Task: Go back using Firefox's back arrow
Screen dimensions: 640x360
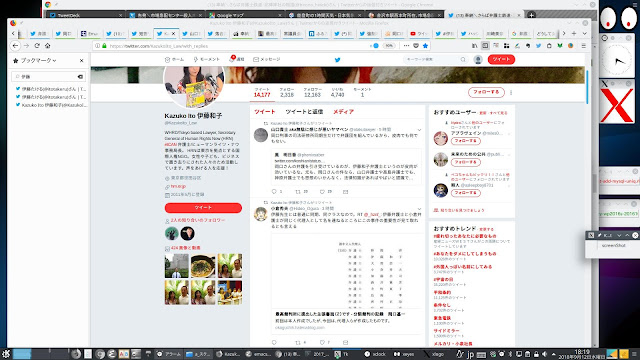Action: pyautogui.click(x=16, y=46)
